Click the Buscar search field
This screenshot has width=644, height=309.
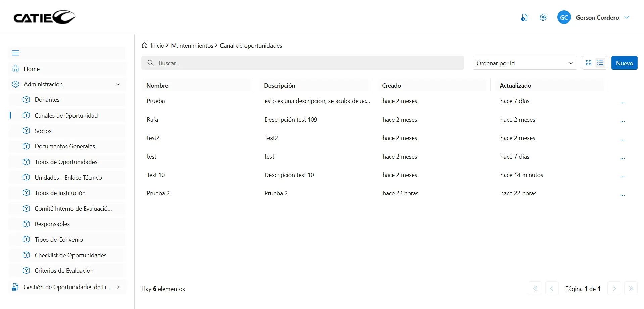(x=302, y=63)
